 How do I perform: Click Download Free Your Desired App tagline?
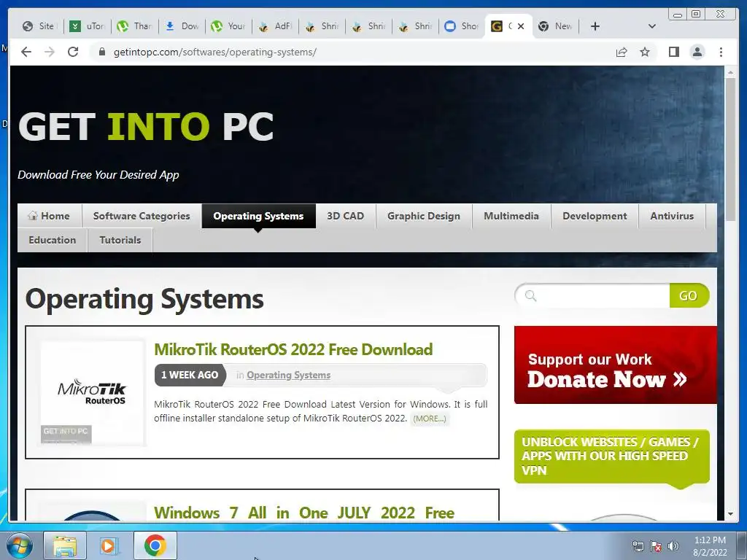[98, 175]
